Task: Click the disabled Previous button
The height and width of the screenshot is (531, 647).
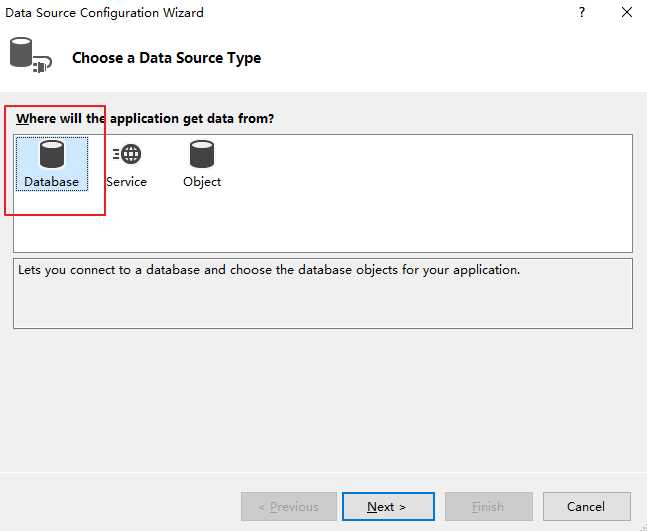Action: (x=288, y=506)
